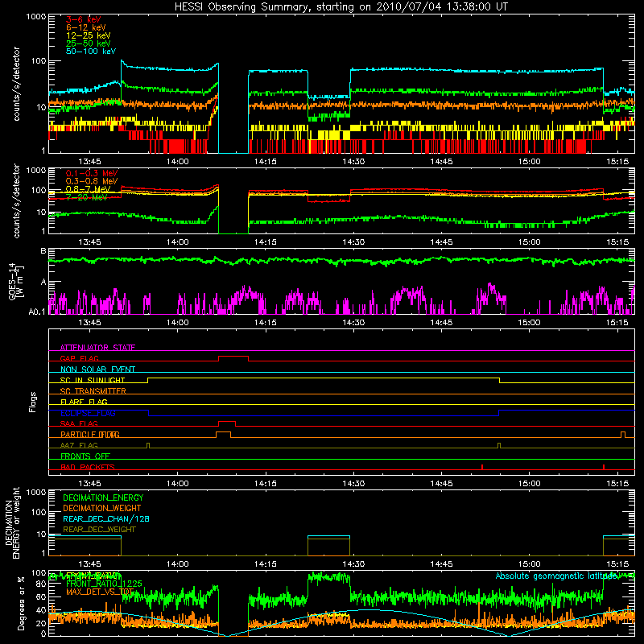Select the 3-6 keV legend label

(x=84, y=19)
